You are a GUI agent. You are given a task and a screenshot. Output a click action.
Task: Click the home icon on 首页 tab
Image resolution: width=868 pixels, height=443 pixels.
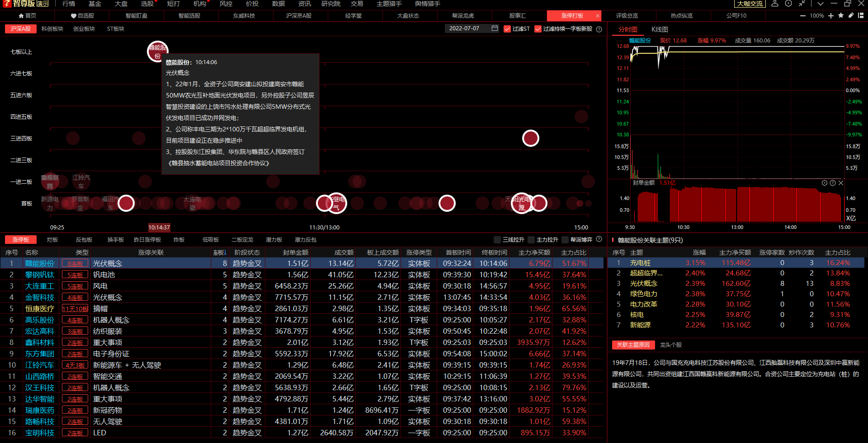click(x=21, y=16)
